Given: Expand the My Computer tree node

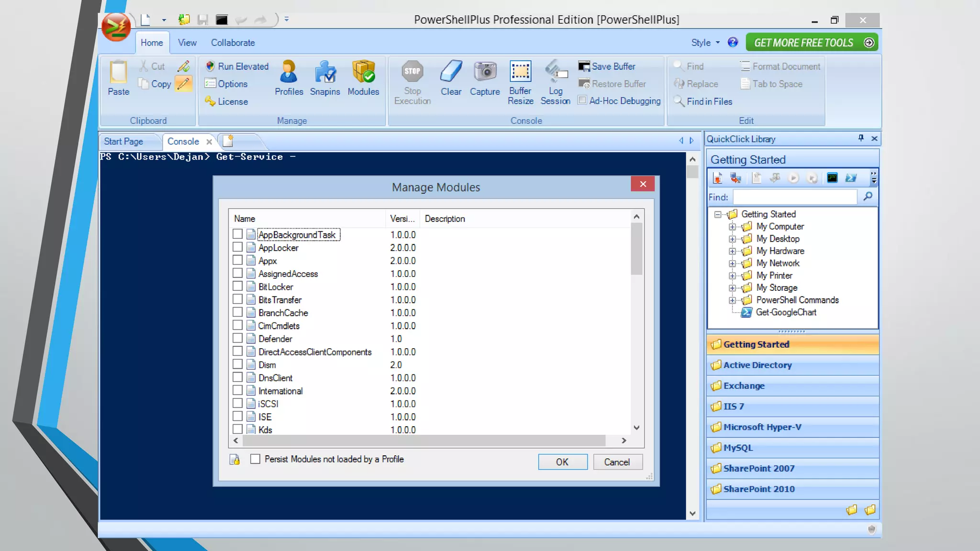Looking at the screenshot, I should point(732,227).
